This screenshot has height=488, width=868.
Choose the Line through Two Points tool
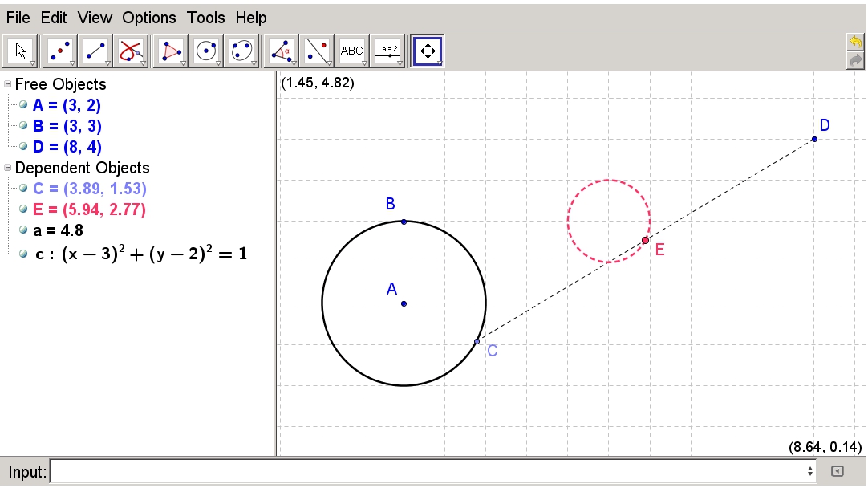[95, 51]
